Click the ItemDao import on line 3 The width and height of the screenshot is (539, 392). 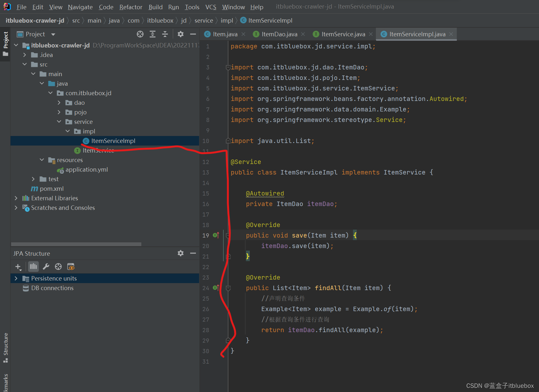(x=351, y=67)
